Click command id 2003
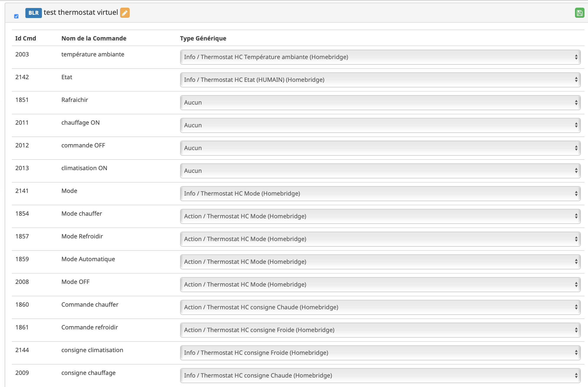This screenshot has height=387, width=588. tap(22, 54)
